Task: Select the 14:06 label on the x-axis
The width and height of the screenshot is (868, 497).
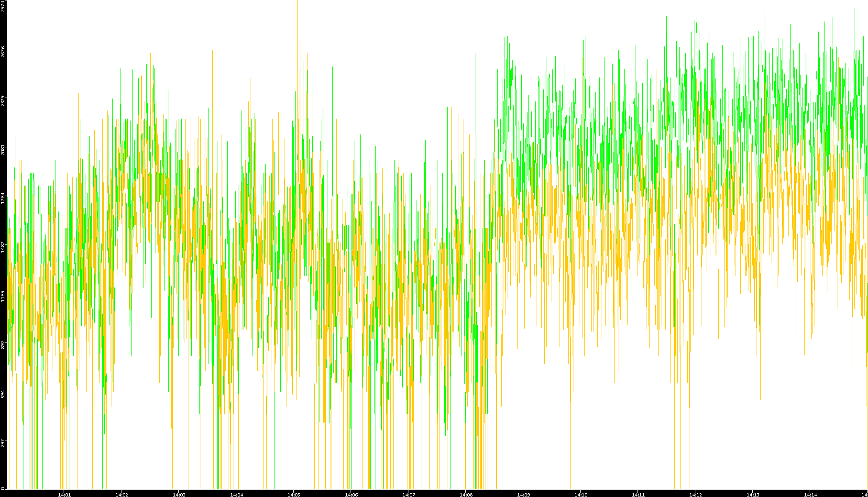Action: pos(351,495)
